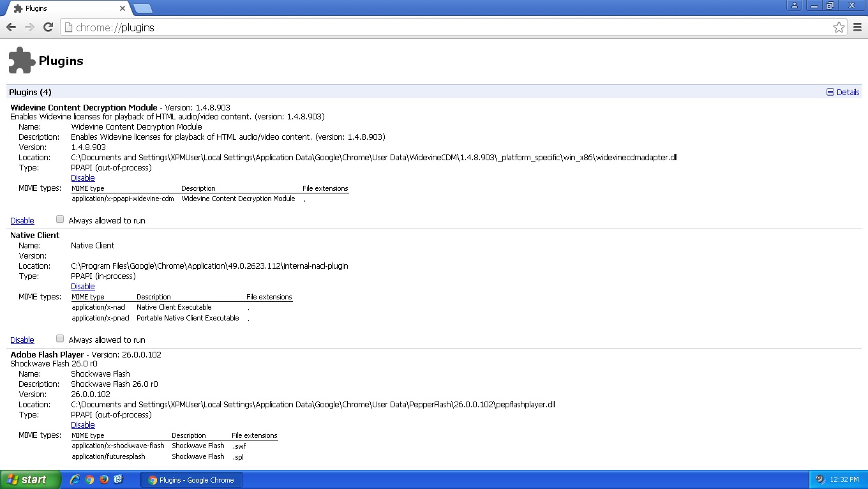
Task: Click the Widevine Version value 1.4.8.903
Action: tap(88, 147)
